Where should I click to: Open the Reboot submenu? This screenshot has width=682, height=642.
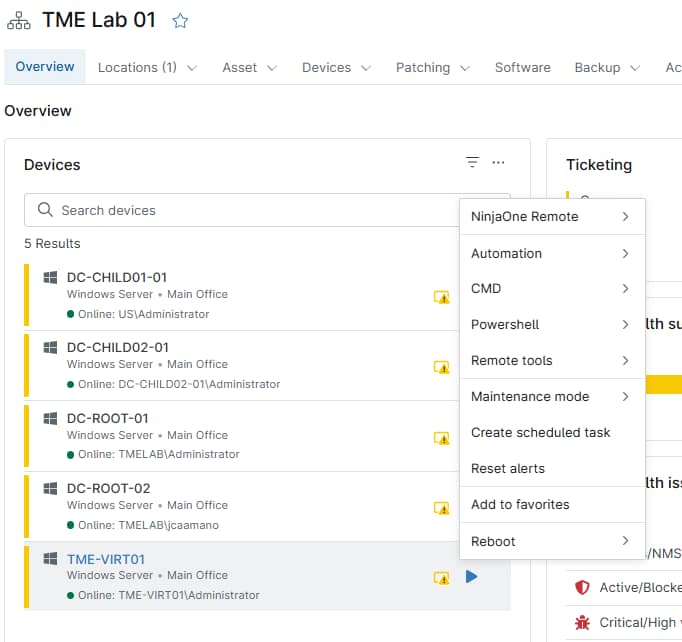(552, 541)
